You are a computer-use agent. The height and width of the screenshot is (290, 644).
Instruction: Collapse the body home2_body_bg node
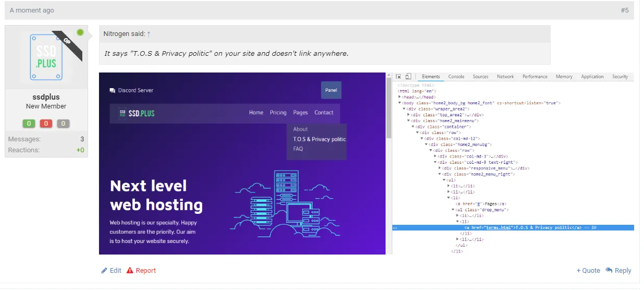[399, 103]
